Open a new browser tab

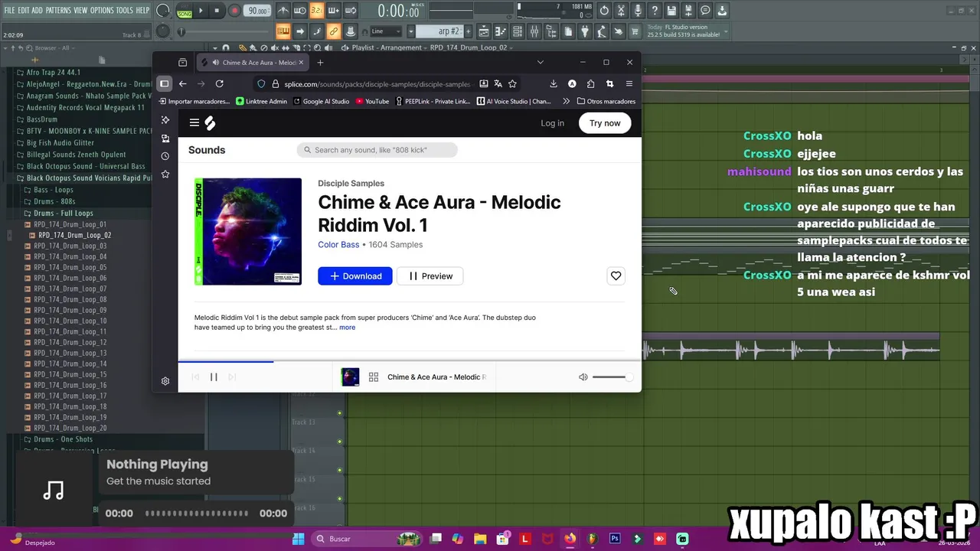tap(320, 63)
